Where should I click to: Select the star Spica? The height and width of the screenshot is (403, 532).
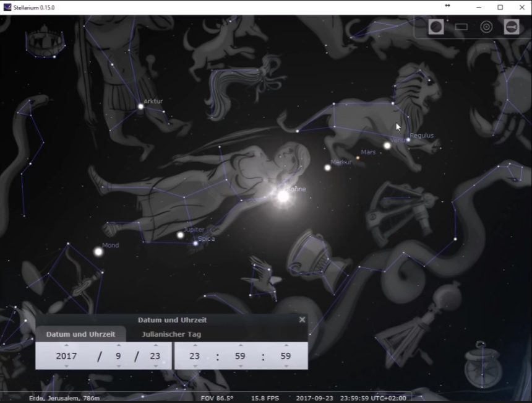point(195,243)
